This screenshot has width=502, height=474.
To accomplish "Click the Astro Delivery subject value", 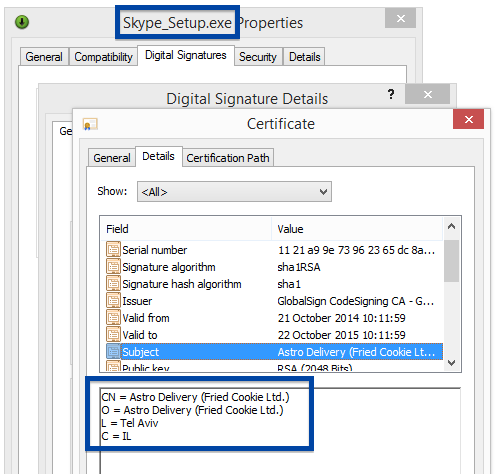I will pyautogui.click(x=356, y=352).
